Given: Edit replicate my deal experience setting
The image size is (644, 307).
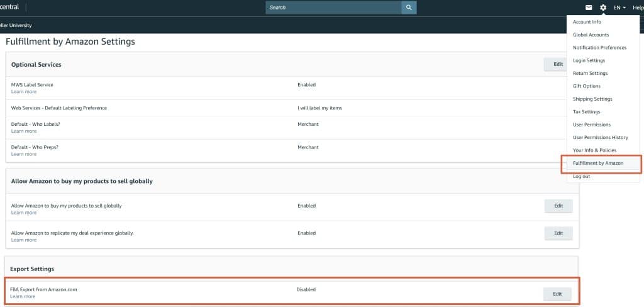Looking at the screenshot, I should pos(558,233).
